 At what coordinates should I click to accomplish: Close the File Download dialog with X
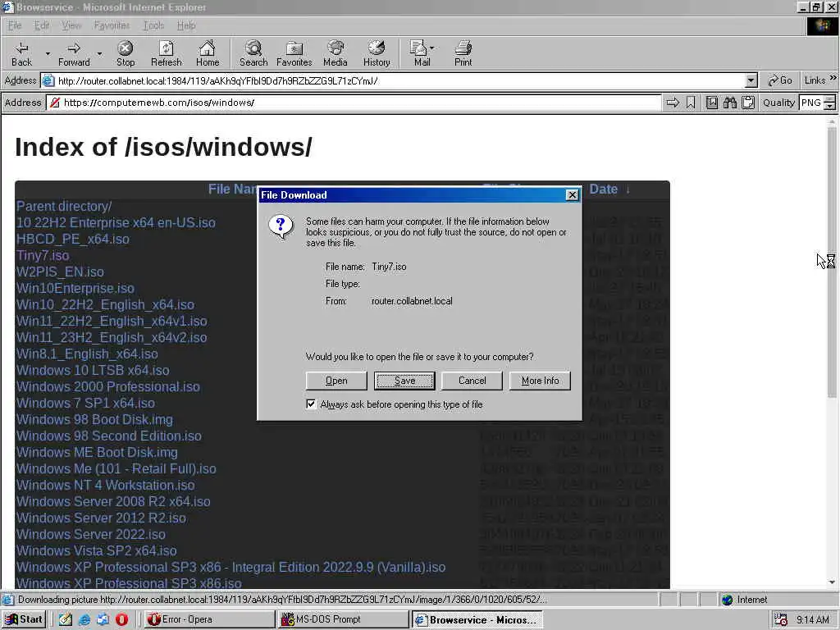pos(572,195)
